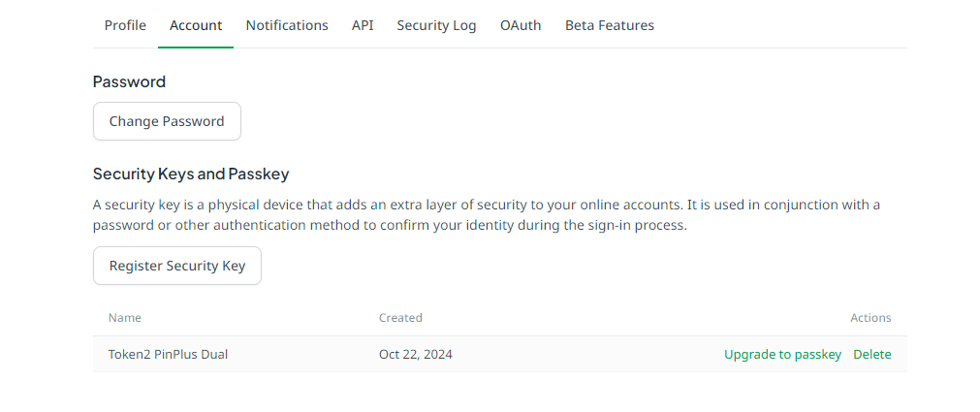
Task: Click the Register Security Key button
Action: [177, 266]
